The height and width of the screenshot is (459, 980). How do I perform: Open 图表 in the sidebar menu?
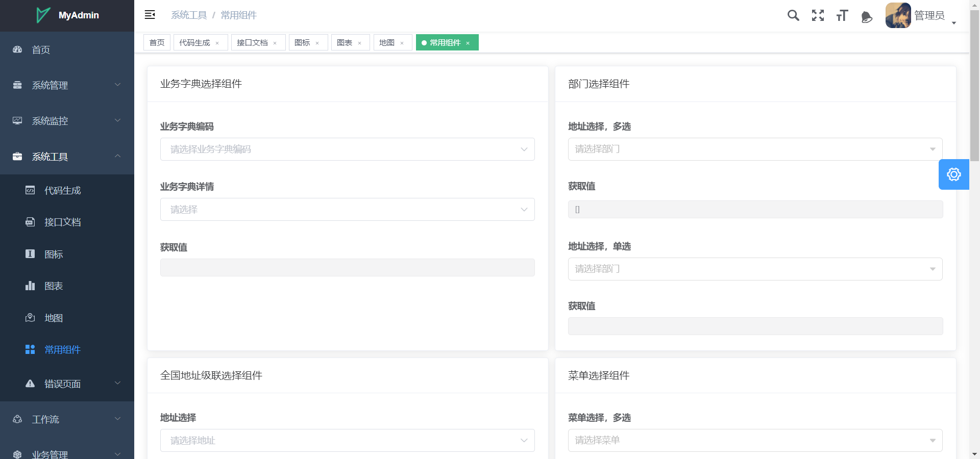pos(67,286)
